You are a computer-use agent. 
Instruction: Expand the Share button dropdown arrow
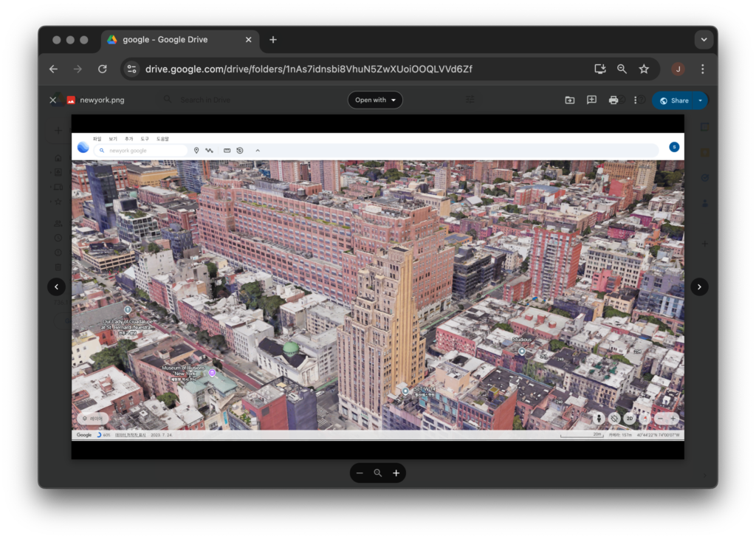[x=700, y=100]
